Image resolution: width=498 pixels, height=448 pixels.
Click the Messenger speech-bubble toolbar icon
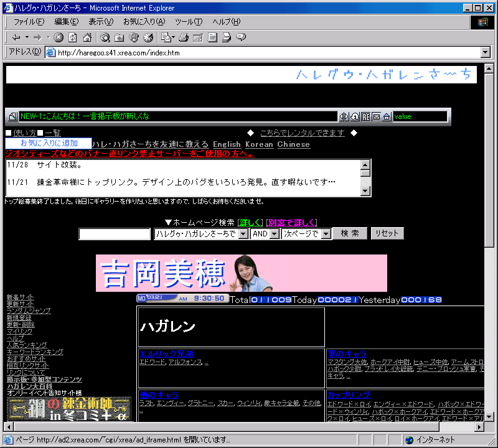(x=242, y=37)
